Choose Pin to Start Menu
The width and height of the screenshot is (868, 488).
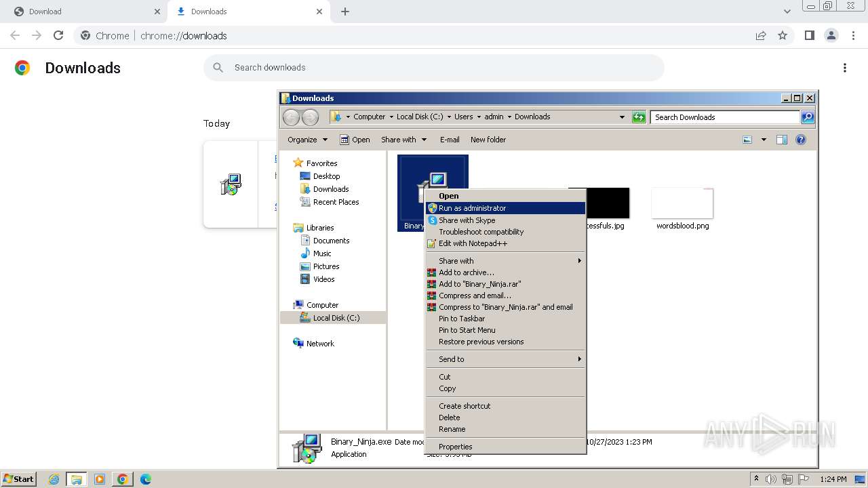point(505,330)
